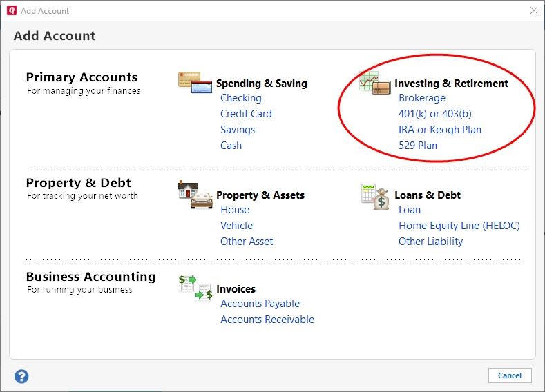Select the House asset link

click(x=235, y=210)
